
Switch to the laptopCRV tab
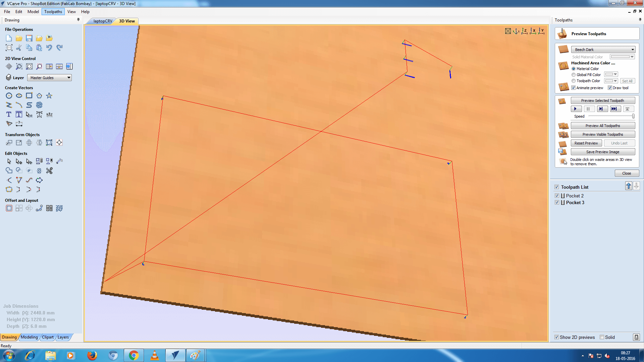click(103, 21)
